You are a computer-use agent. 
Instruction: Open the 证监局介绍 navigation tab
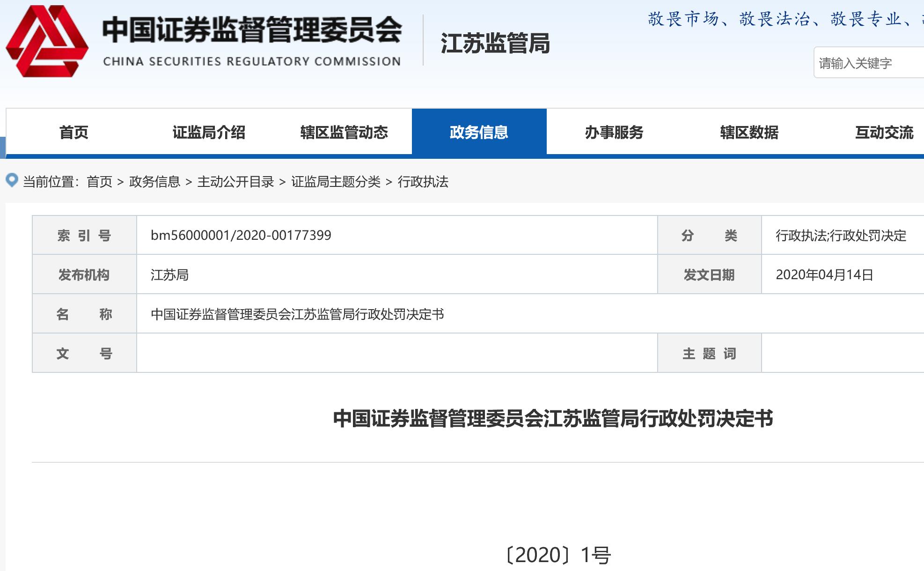point(209,133)
